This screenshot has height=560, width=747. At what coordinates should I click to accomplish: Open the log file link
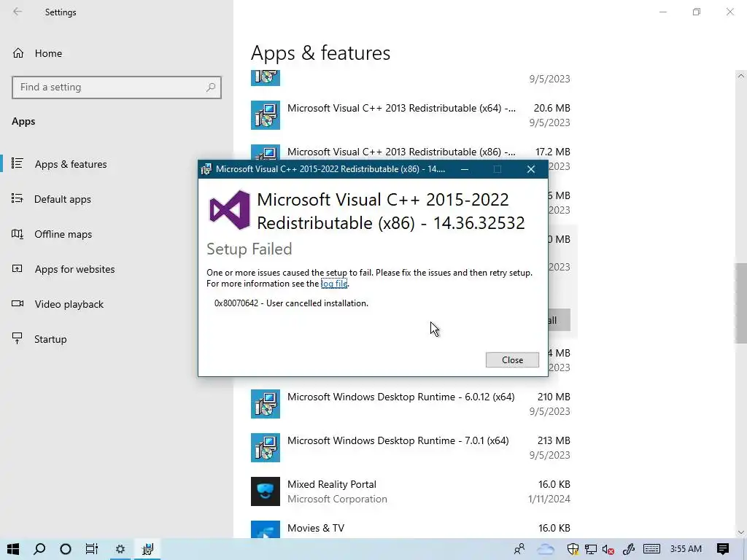pyautogui.click(x=334, y=284)
